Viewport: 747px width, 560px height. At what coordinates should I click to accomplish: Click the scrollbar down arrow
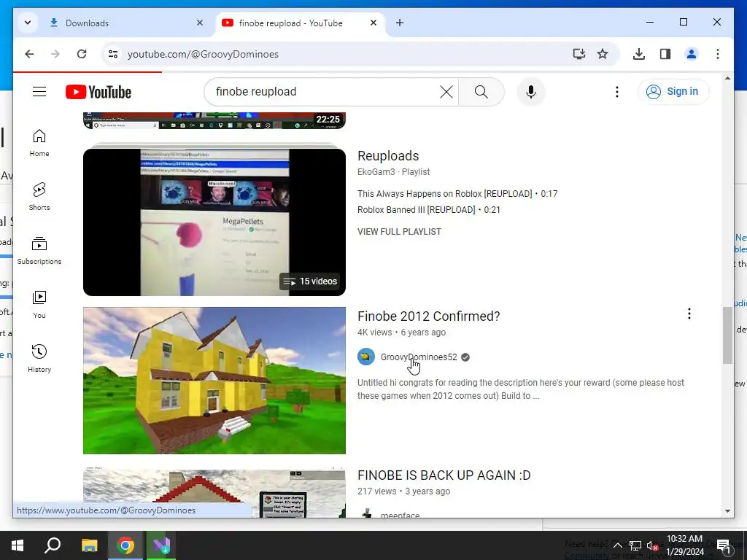pos(727,511)
